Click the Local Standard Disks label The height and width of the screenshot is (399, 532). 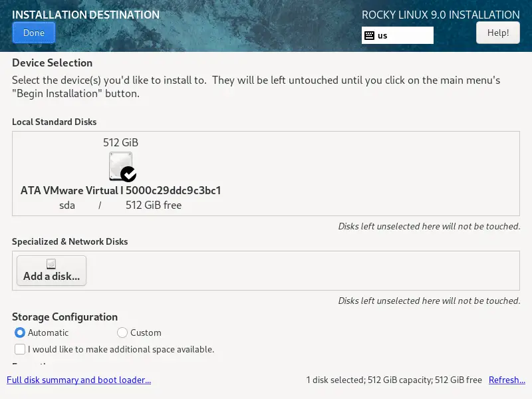pyautogui.click(x=55, y=122)
